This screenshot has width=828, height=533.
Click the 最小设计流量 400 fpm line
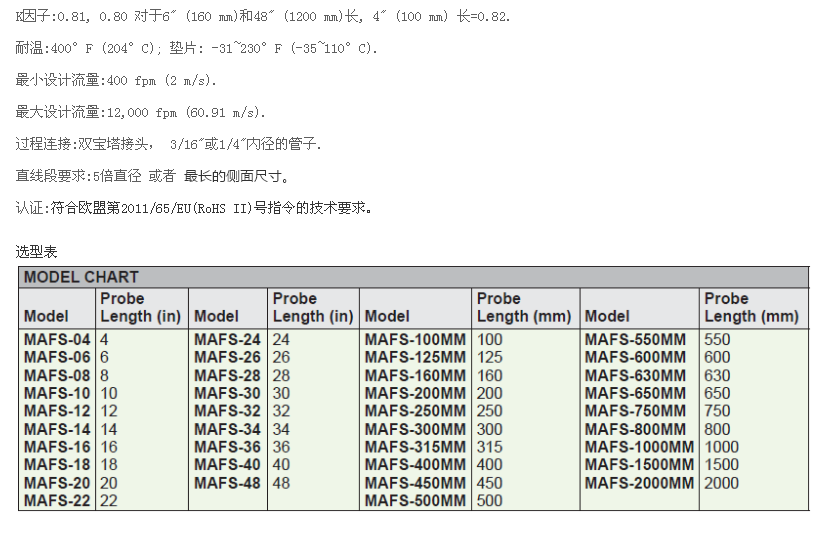point(116,80)
